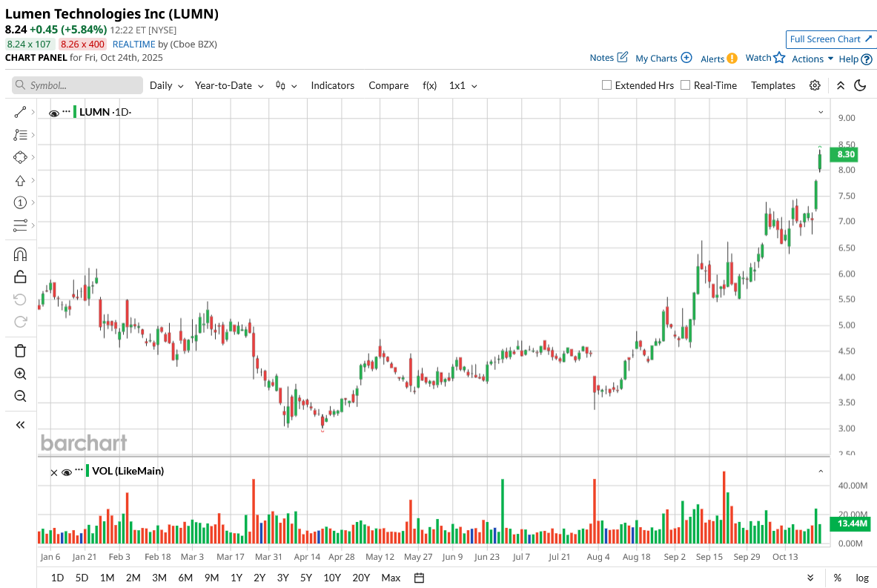The image size is (877, 588).
Task: Select the trend line drawing tool
Action: tap(20, 113)
